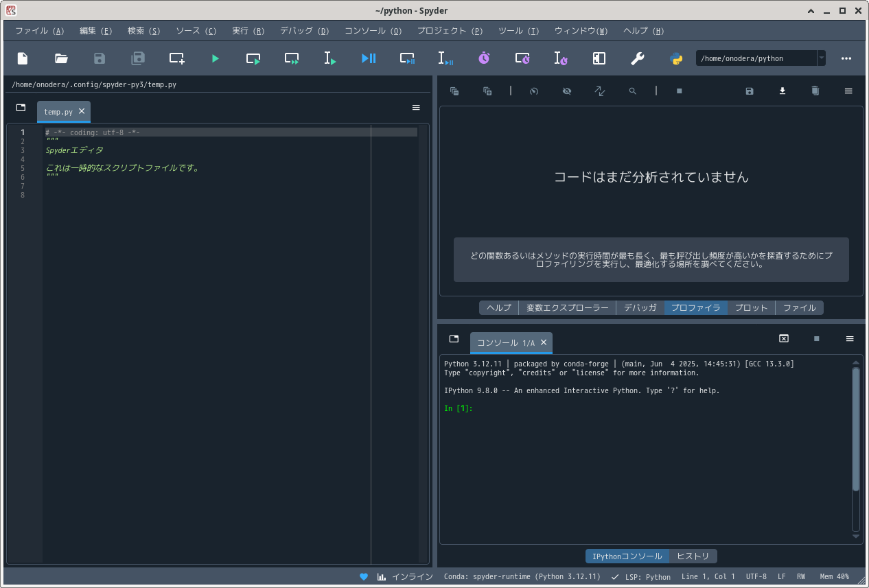Open the working directory dropdown
869x588 pixels.
821,58
